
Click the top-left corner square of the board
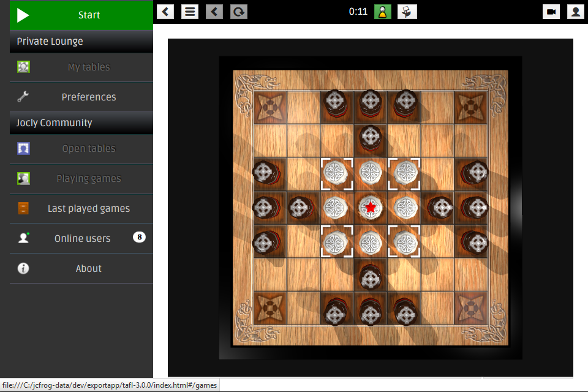click(269, 107)
